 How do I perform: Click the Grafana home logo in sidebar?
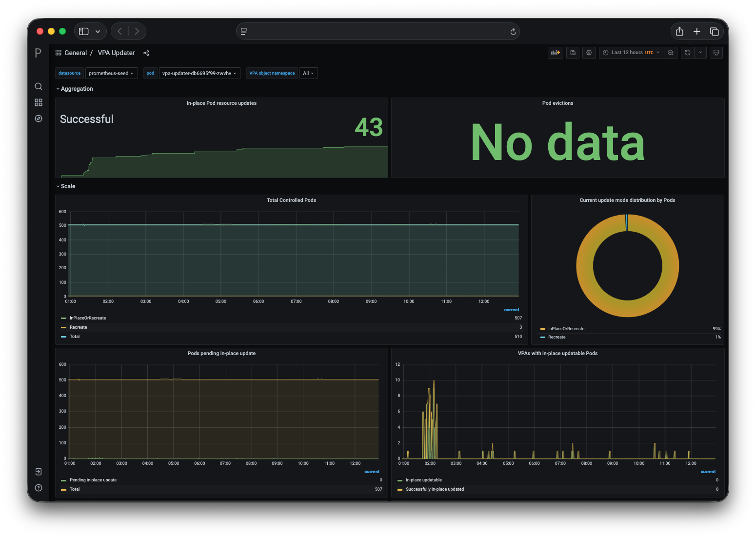[38, 53]
